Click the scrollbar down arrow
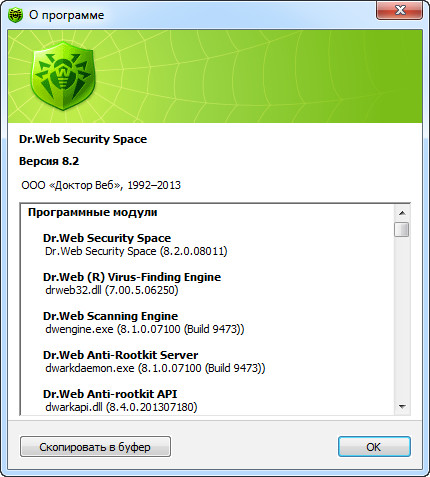 tap(402, 407)
